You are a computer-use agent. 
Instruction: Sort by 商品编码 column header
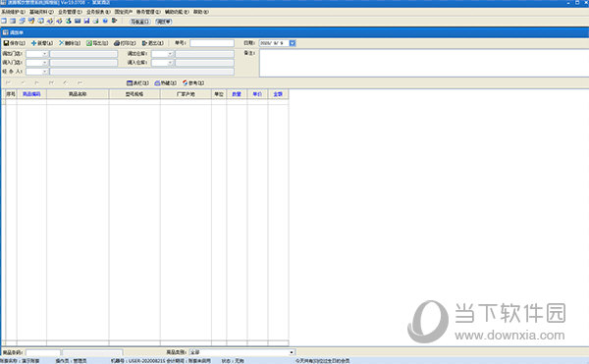coord(31,94)
